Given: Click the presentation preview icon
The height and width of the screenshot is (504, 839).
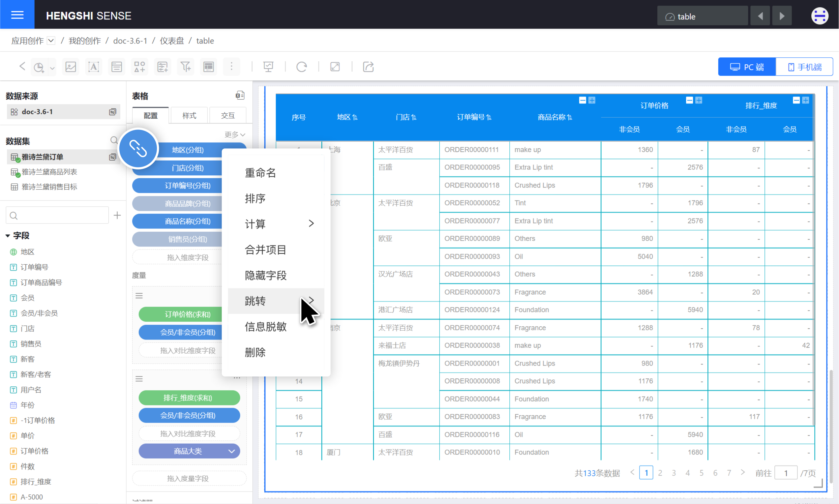Looking at the screenshot, I should (268, 67).
